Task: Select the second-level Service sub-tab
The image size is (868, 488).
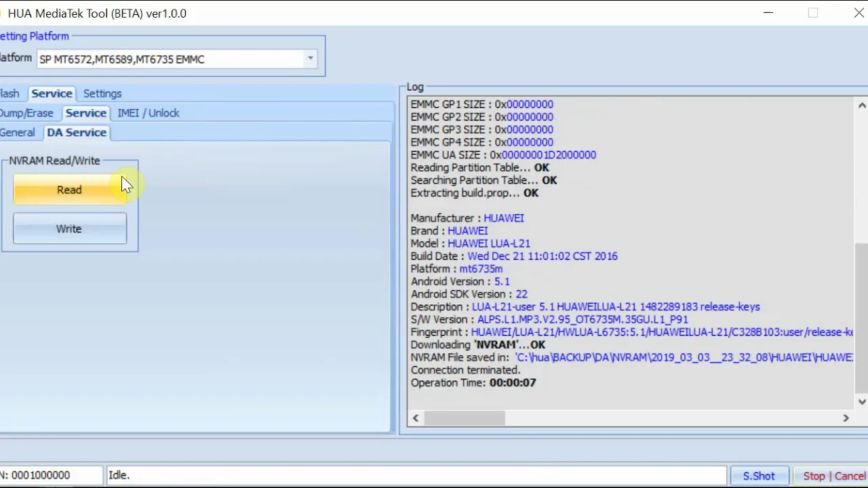Action: [86, 113]
